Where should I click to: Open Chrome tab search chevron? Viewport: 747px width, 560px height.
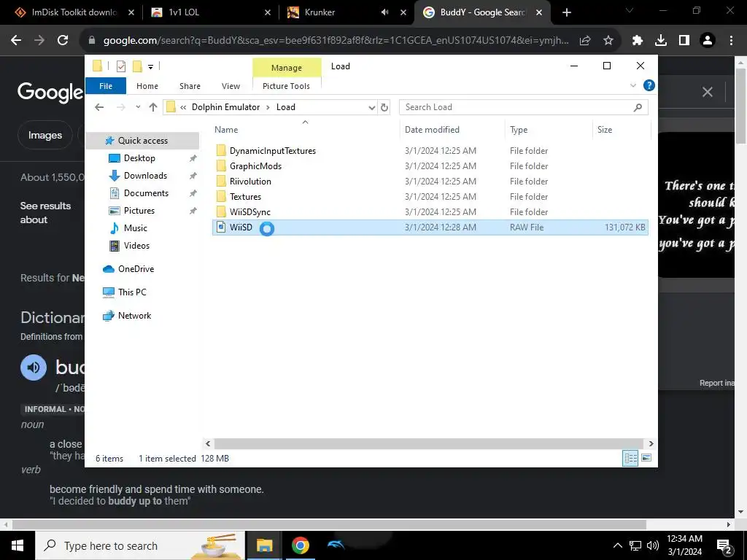[x=630, y=10]
